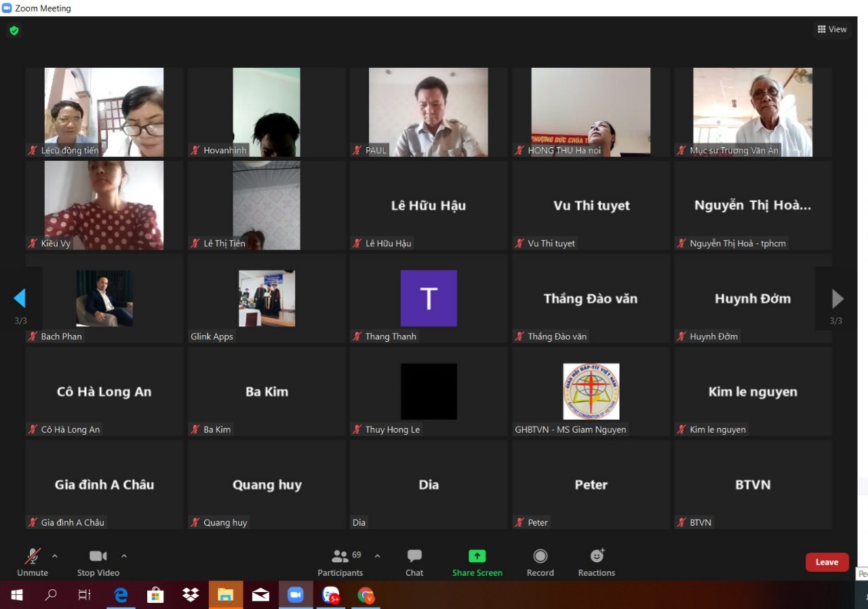Open the View layout menu
The image size is (868, 609).
pos(832,29)
